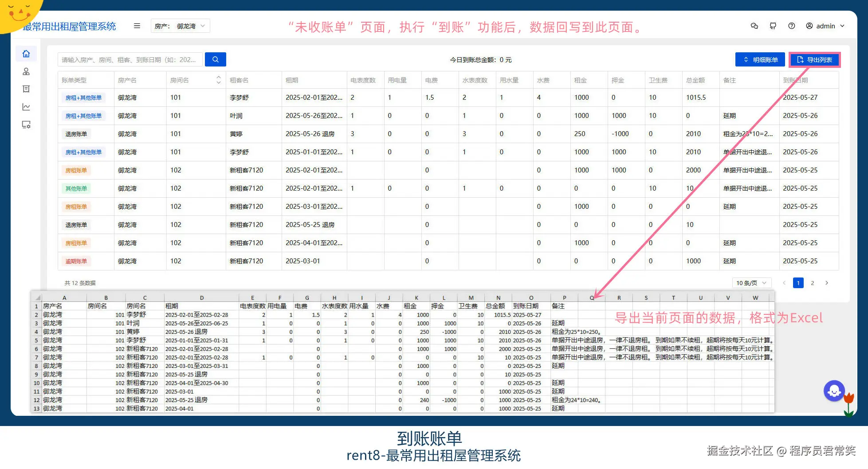
Task: Visit the GitHub repository icon
Action: (773, 26)
